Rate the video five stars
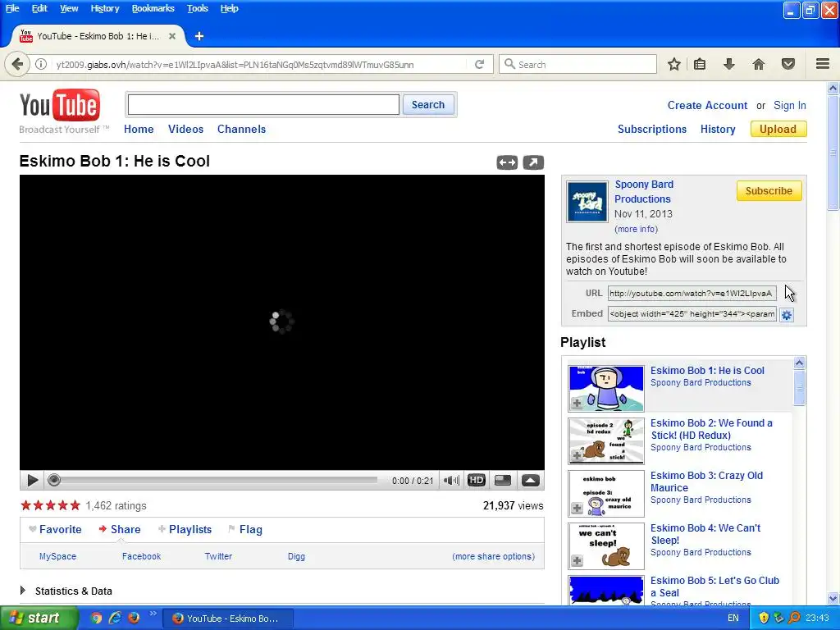The height and width of the screenshot is (630, 840). pyautogui.click(x=75, y=505)
